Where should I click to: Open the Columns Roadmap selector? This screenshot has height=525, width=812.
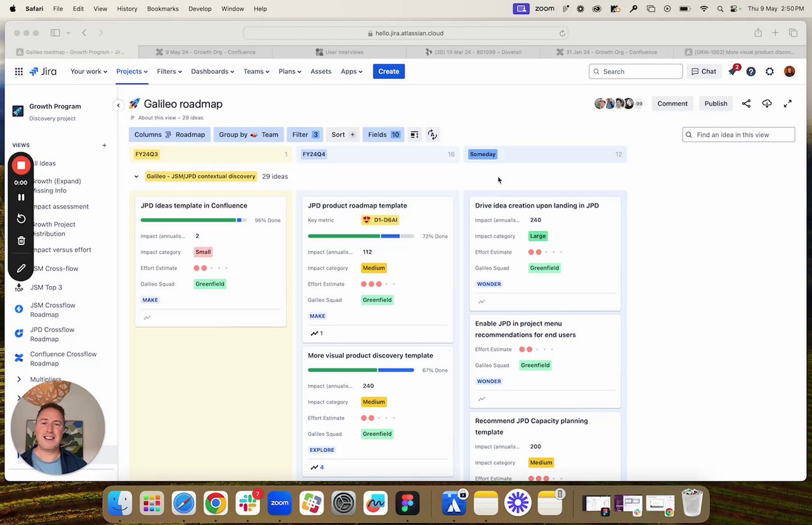169,135
